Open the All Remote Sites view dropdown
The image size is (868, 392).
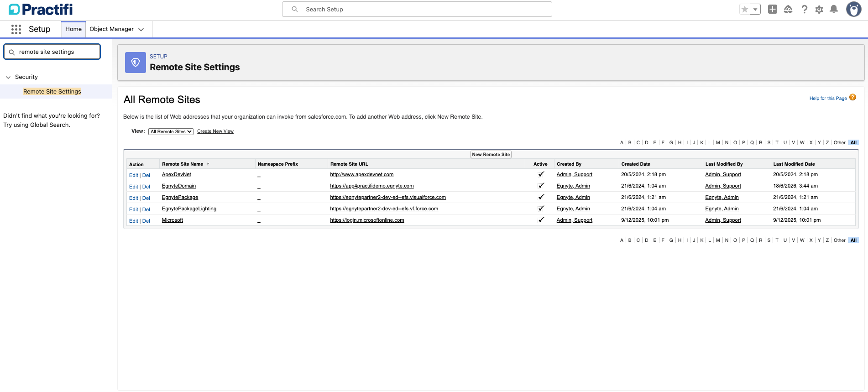coord(171,131)
